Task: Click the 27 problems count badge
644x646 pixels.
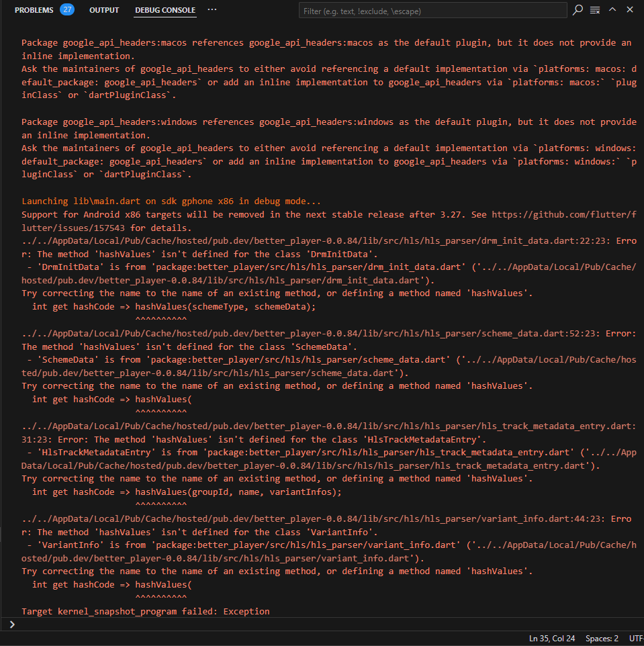Action: point(67,9)
